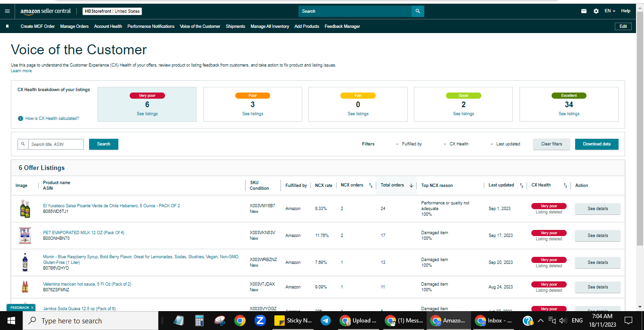Open HBStorefront United States account switcher
644x330 pixels.
click(112, 11)
